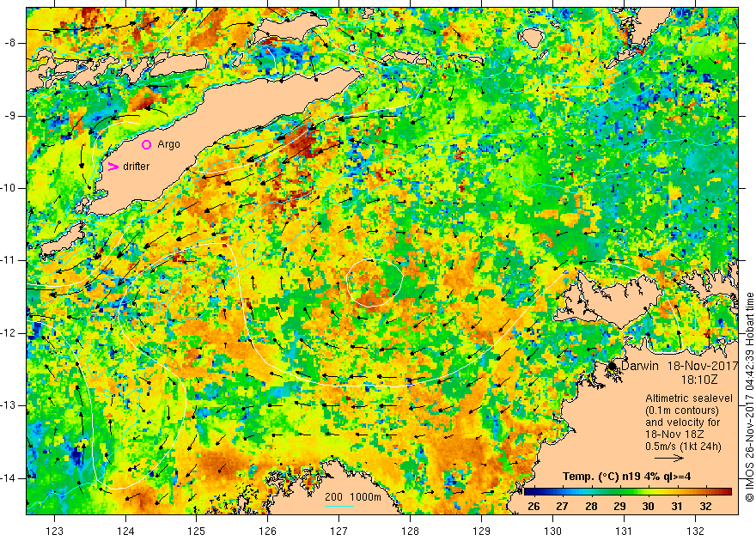
Task: Click the colorbar label '27'
Action: coord(562,507)
